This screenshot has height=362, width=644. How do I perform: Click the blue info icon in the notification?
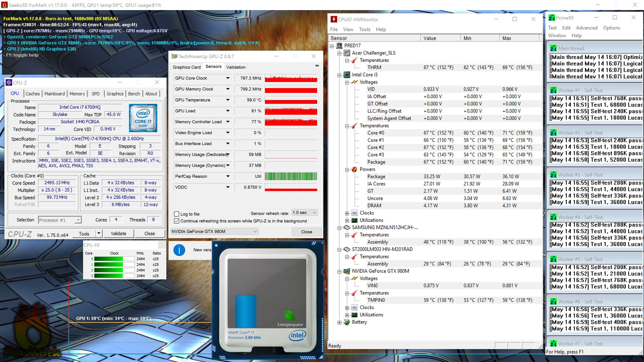[x=179, y=250]
